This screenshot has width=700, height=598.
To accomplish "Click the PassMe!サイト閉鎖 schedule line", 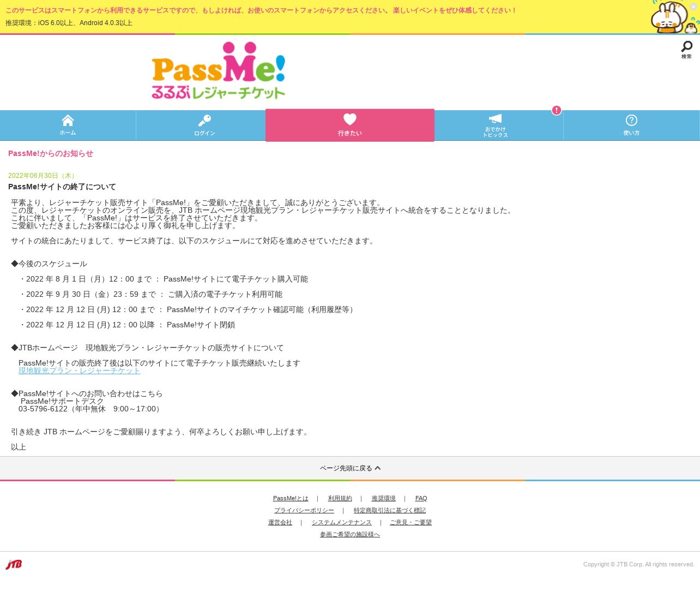I will tap(126, 325).
